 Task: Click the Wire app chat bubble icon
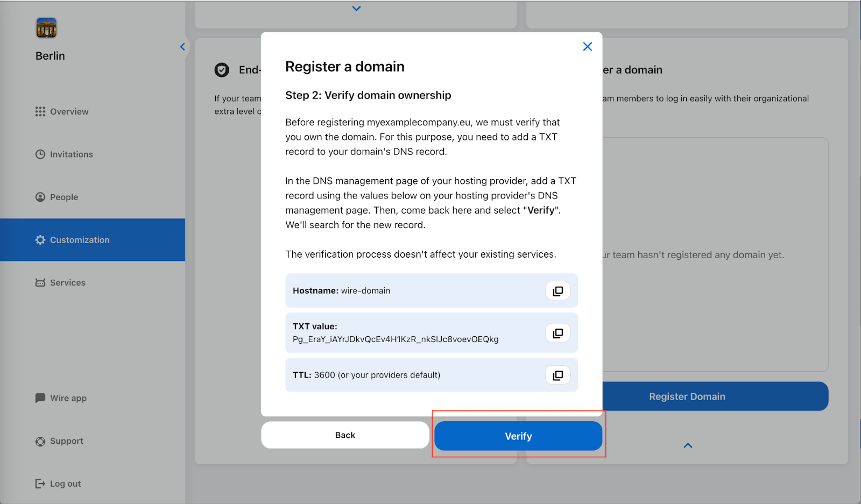[x=40, y=398]
